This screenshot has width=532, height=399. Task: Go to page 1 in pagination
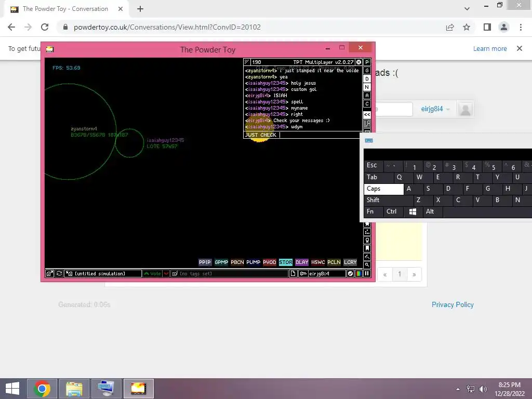click(x=400, y=274)
